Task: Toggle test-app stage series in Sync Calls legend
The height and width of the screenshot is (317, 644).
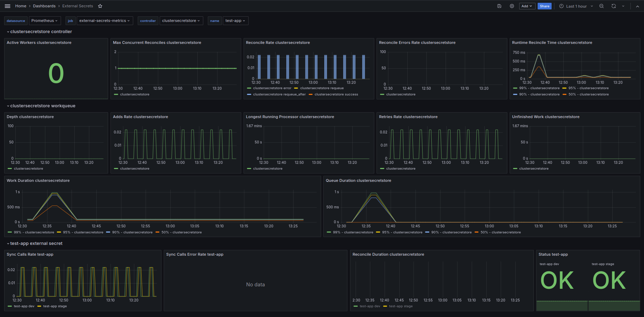Action: coord(55,306)
